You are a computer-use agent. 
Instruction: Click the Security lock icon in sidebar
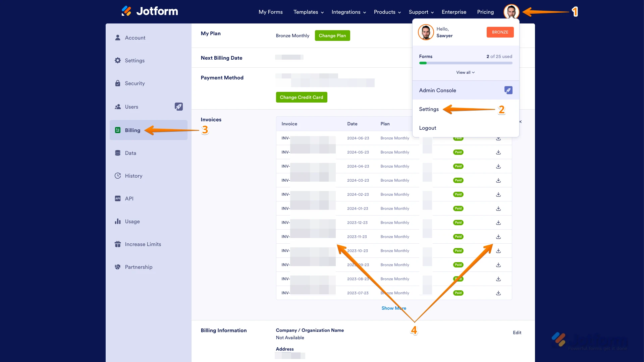click(x=118, y=83)
